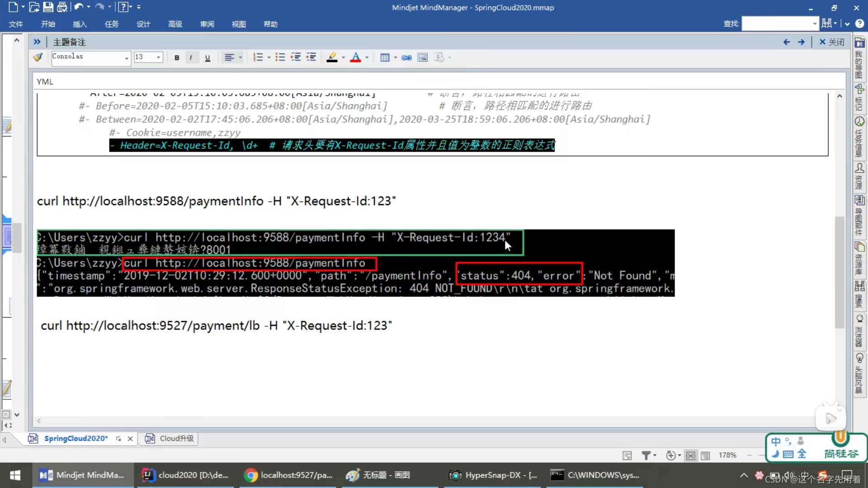The width and height of the screenshot is (868, 488).
Task: Open the 开始 ribbon tab
Action: [48, 24]
